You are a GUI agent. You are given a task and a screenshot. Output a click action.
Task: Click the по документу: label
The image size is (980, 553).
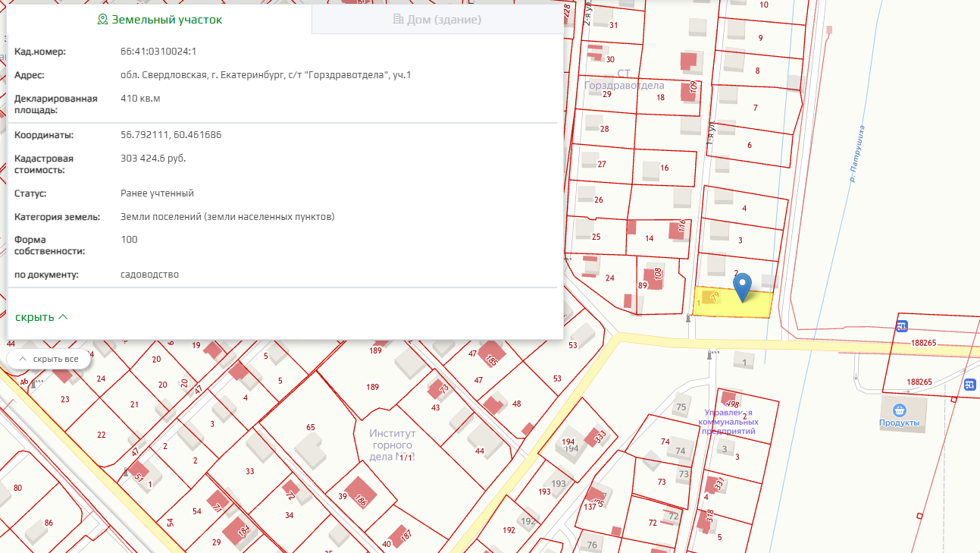tap(46, 275)
